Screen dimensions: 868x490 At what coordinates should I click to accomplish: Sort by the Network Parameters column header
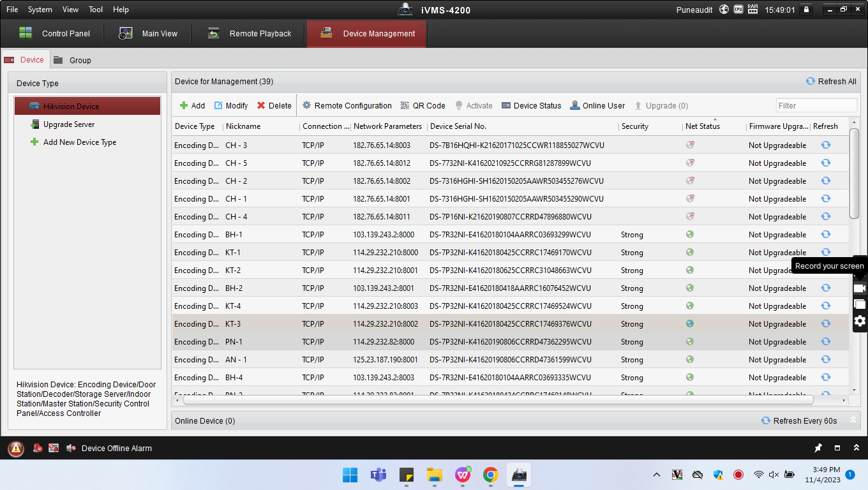coord(389,126)
